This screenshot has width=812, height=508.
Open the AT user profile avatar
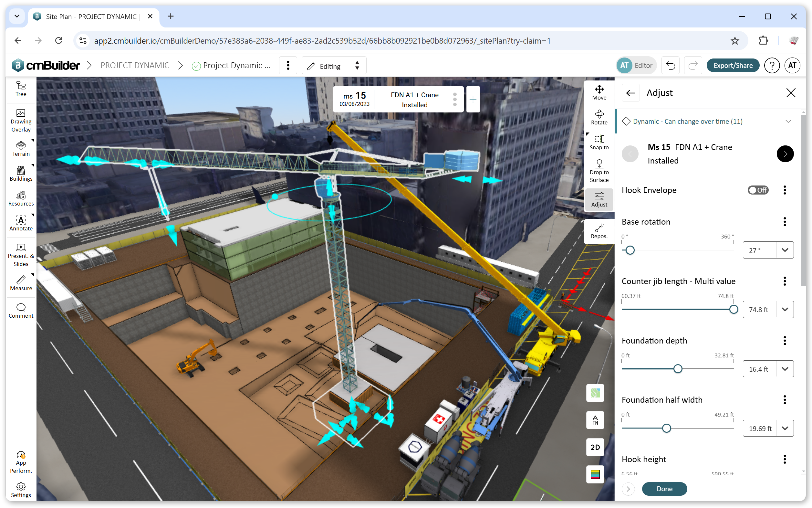[792, 65]
